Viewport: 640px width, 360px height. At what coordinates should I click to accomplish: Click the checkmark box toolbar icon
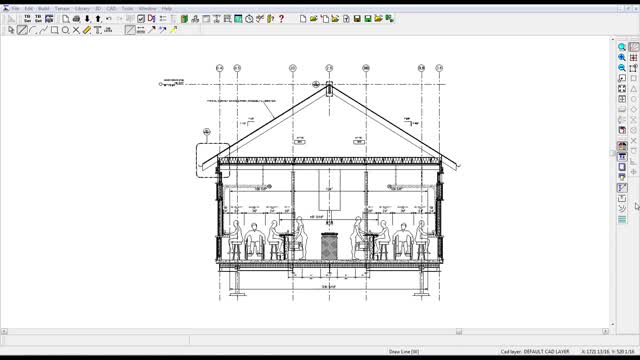(141, 19)
